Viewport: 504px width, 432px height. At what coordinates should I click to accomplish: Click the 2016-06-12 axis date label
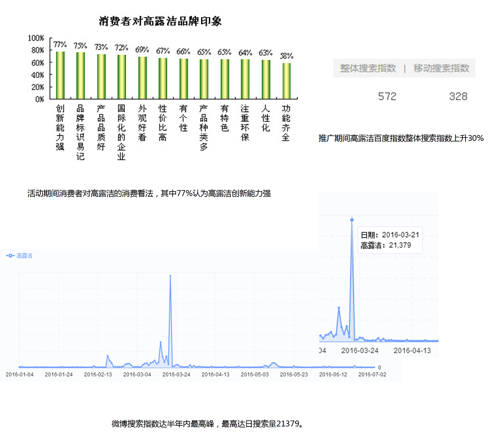click(x=333, y=375)
